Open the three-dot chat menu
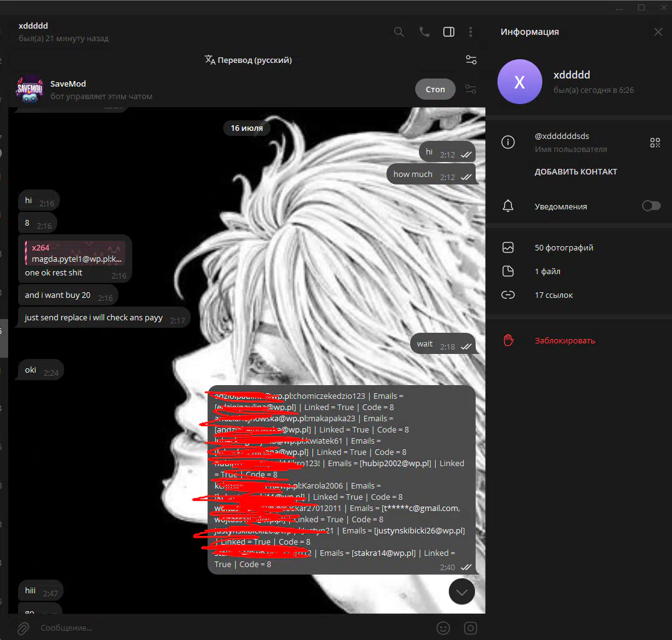Screen dimensions: 672x640 471,32
